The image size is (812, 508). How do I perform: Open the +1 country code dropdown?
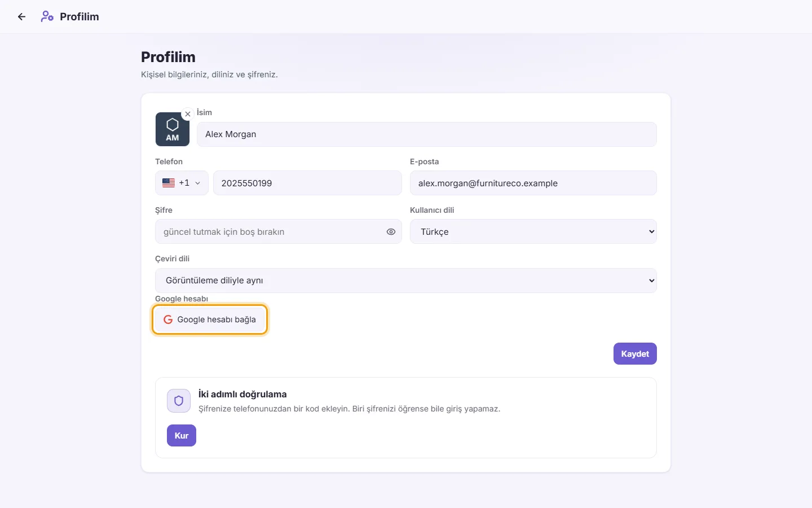coord(182,183)
